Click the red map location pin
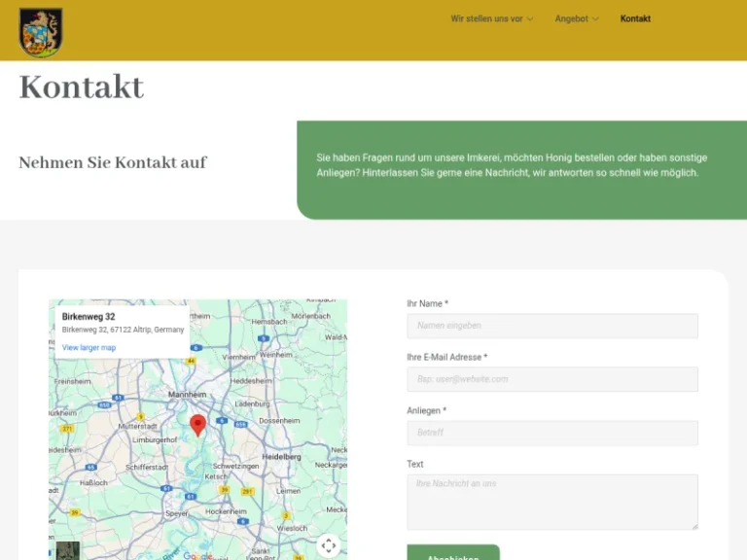Viewport: 747px width, 560px height. tap(197, 425)
